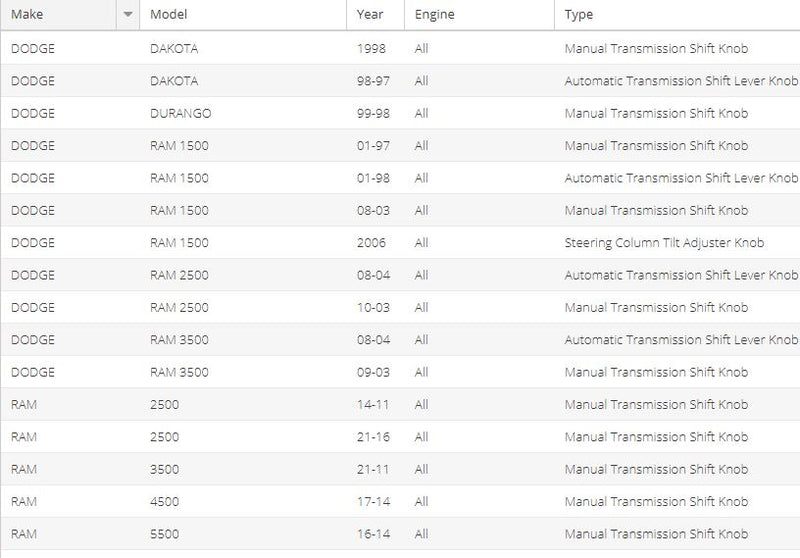Click the Type column header
The height and width of the screenshot is (558, 800).
tap(677, 14)
